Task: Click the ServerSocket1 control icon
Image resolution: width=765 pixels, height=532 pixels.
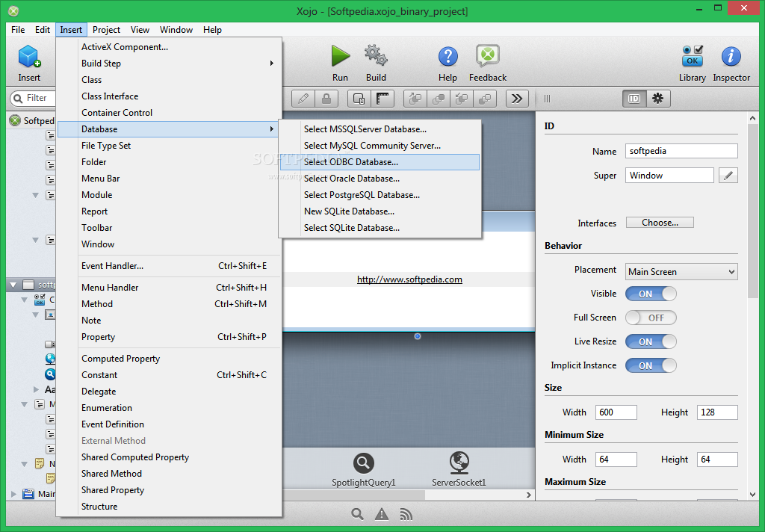Action: point(459,463)
